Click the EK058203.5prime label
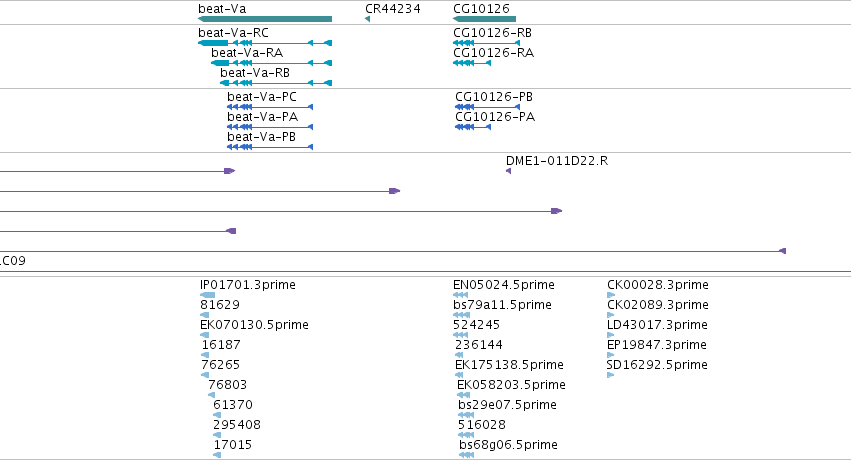 [x=511, y=385]
